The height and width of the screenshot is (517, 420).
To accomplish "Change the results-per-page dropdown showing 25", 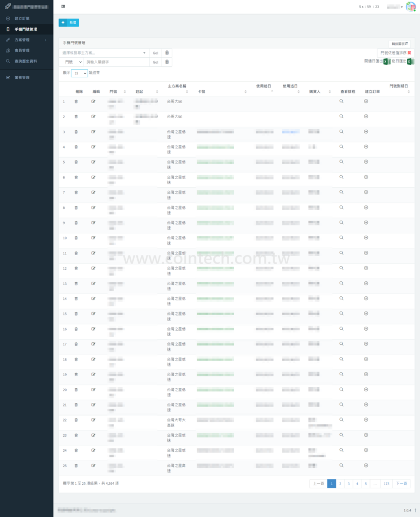I will (x=79, y=73).
